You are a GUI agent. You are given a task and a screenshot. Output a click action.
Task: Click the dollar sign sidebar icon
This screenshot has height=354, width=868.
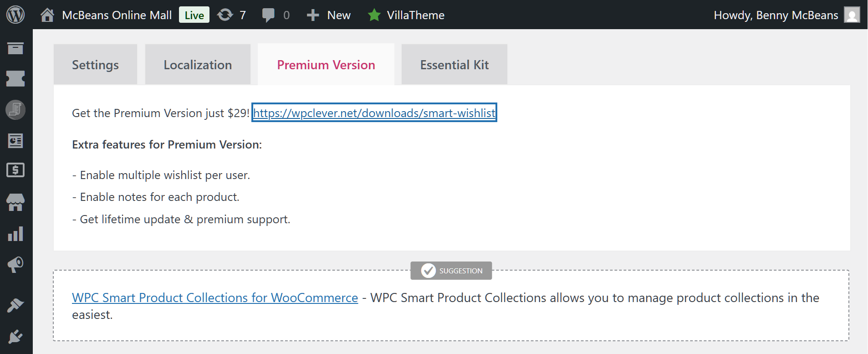click(x=15, y=170)
